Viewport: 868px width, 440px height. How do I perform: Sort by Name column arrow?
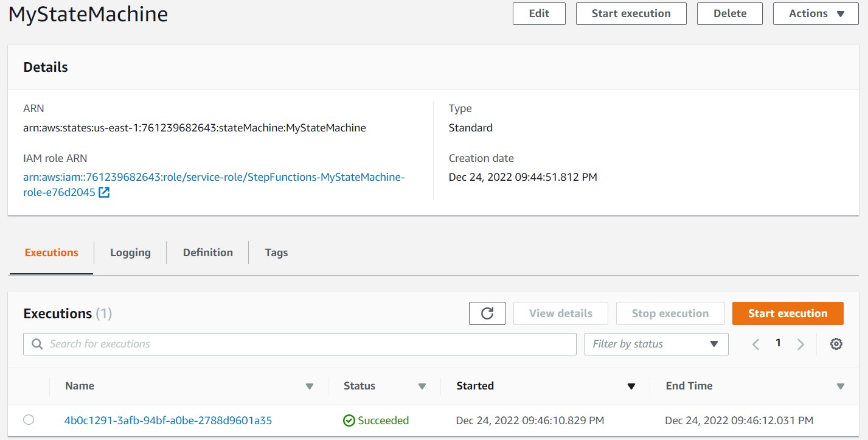click(x=309, y=386)
